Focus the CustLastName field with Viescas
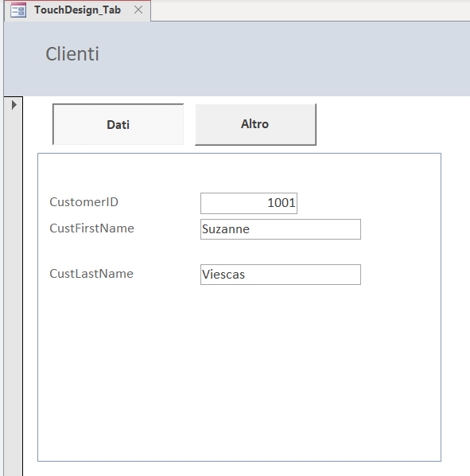 [281, 275]
